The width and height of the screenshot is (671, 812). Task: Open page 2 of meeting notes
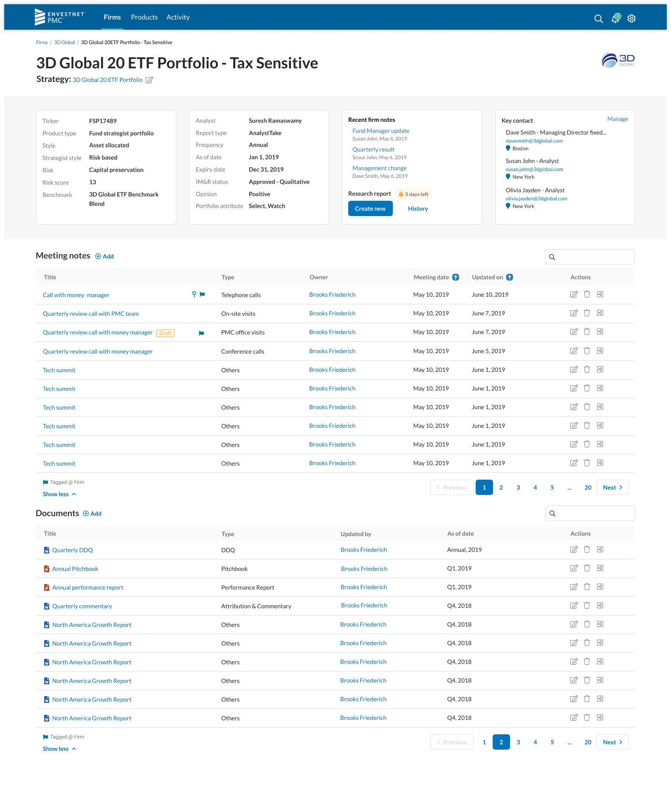tap(501, 488)
